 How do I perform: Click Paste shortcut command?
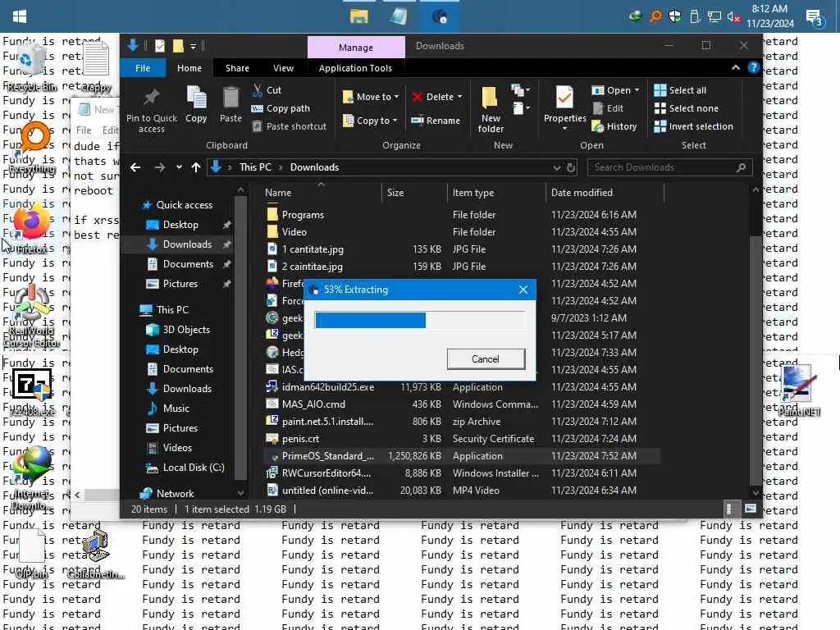pyautogui.click(x=289, y=126)
